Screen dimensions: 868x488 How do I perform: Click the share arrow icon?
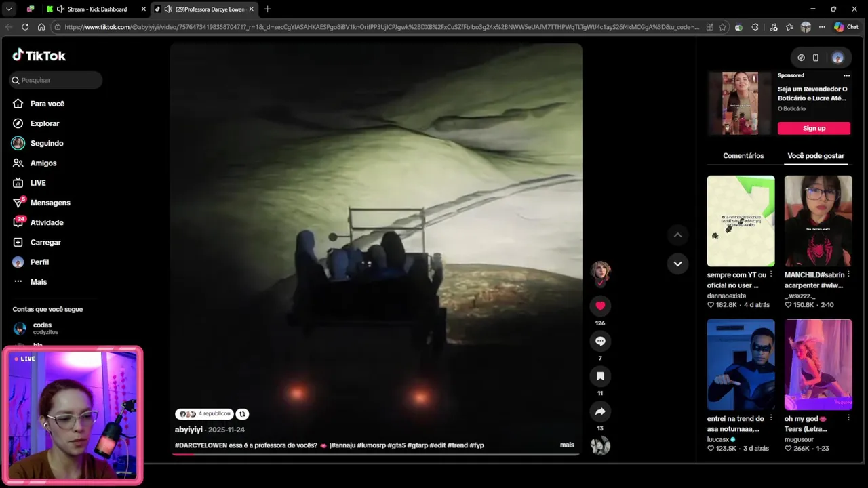pos(600,411)
